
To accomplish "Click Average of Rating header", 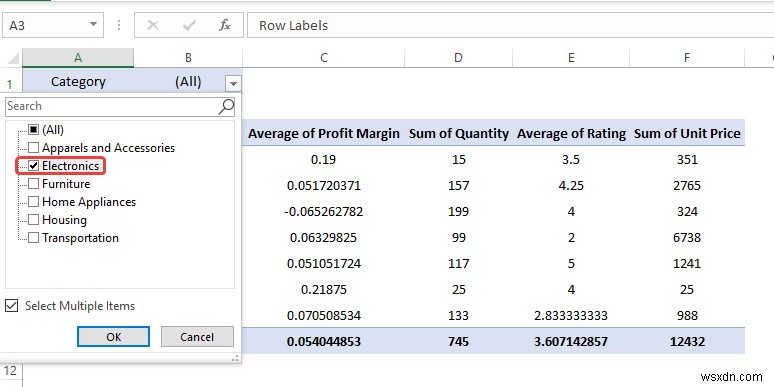I will pyautogui.click(x=571, y=133).
